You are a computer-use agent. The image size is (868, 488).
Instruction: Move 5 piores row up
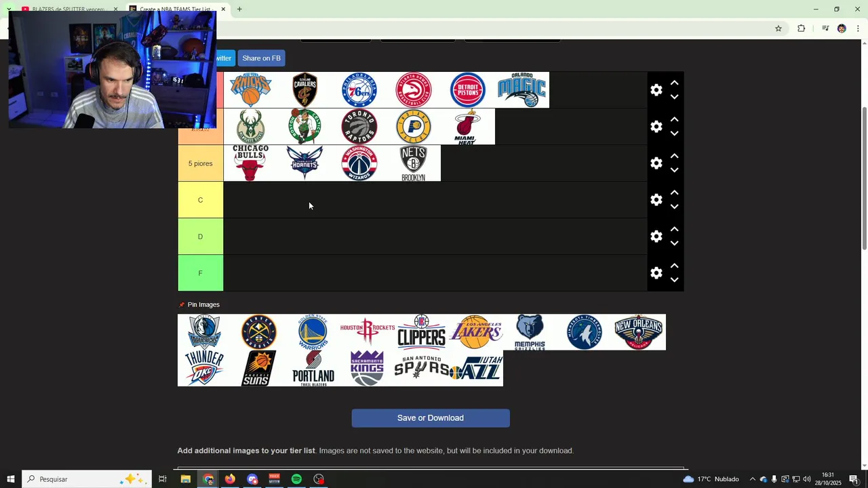674,156
